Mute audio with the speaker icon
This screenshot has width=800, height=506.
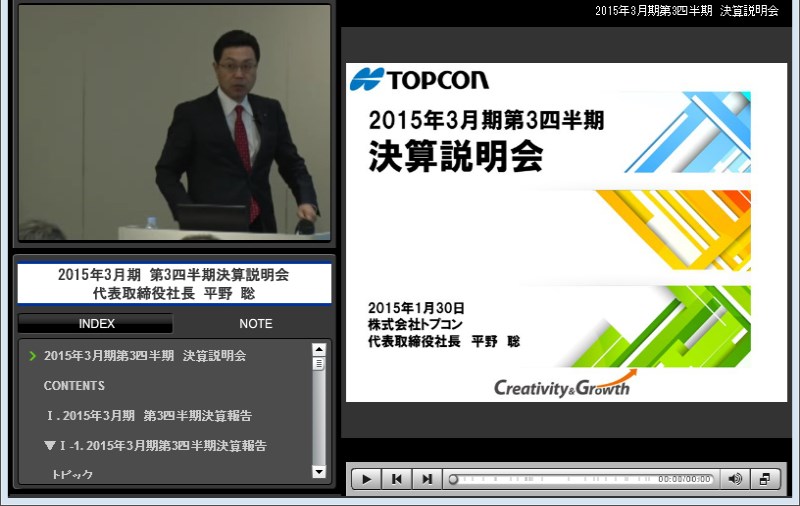[735, 479]
